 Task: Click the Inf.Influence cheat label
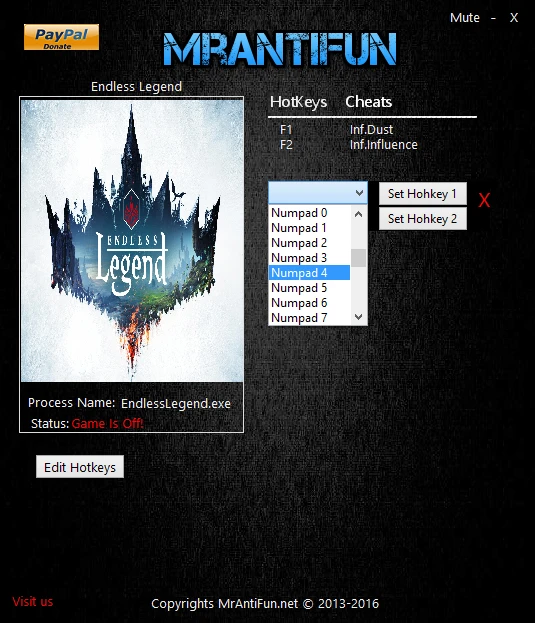[384, 145]
